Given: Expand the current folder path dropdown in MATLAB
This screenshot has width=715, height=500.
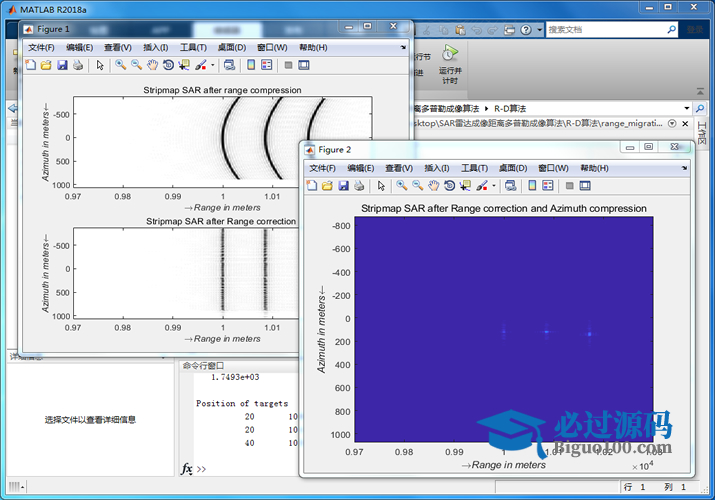Looking at the screenshot, I should click(x=686, y=107).
